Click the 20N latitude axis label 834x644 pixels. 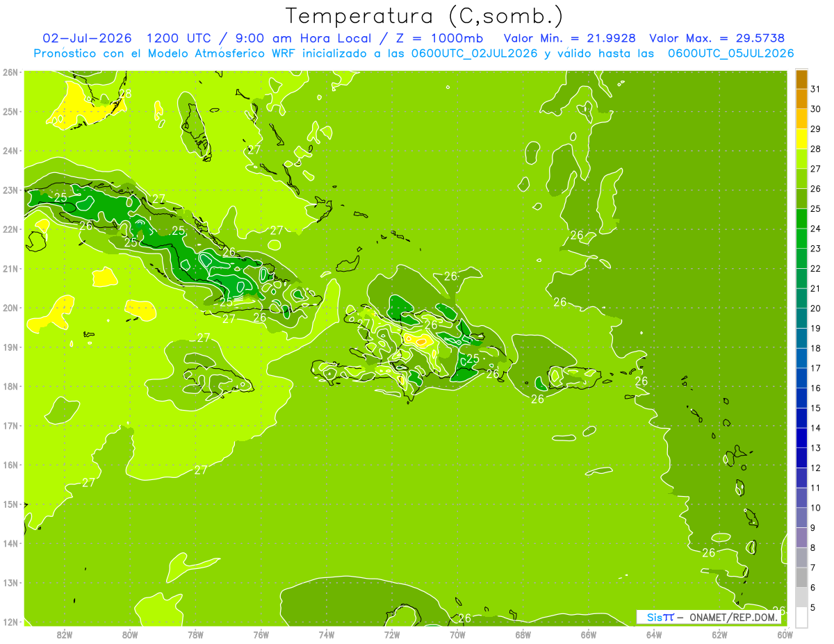pos(10,308)
